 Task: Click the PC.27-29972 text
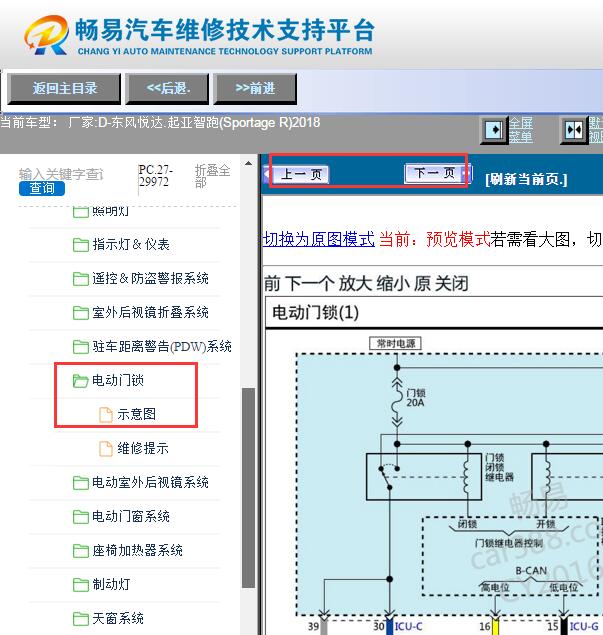[x=156, y=176]
